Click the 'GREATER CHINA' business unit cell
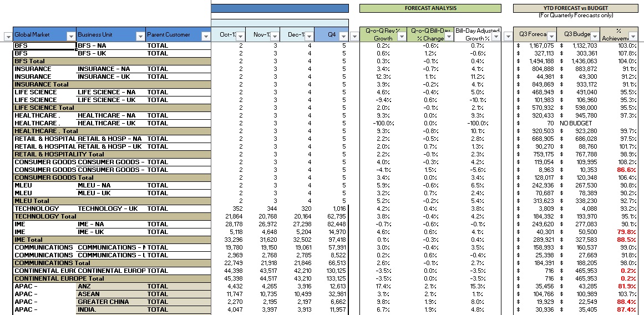Viewport: 644px width, 315px height. point(111,302)
